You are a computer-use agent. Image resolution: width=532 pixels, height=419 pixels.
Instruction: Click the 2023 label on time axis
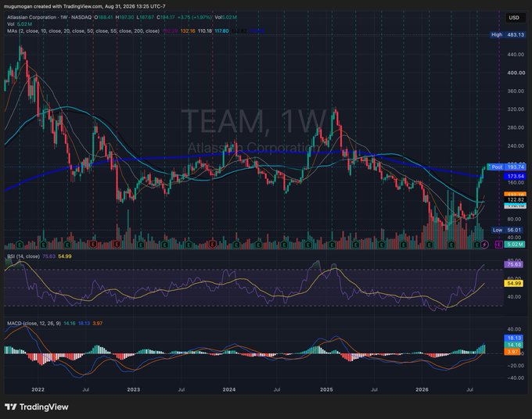133,389
